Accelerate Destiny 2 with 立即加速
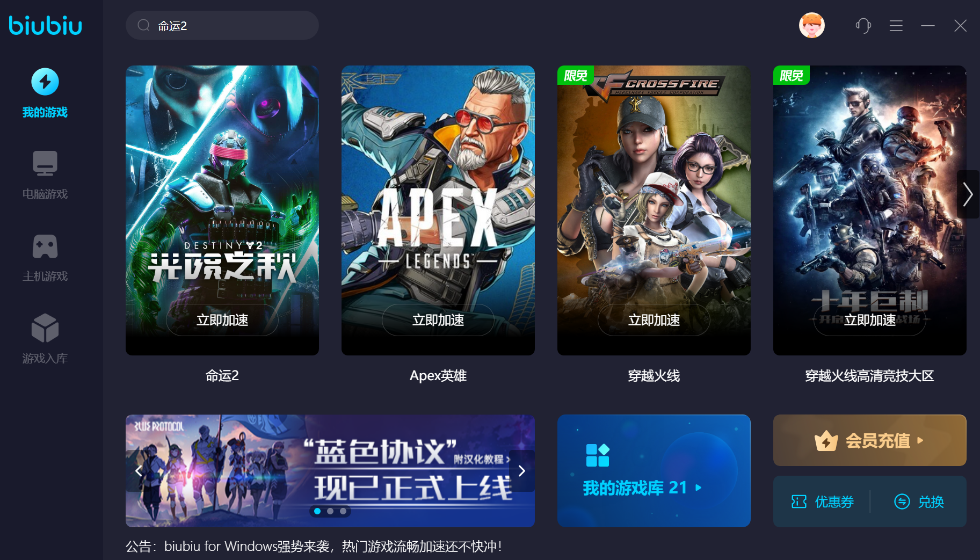980x560 pixels. click(222, 320)
